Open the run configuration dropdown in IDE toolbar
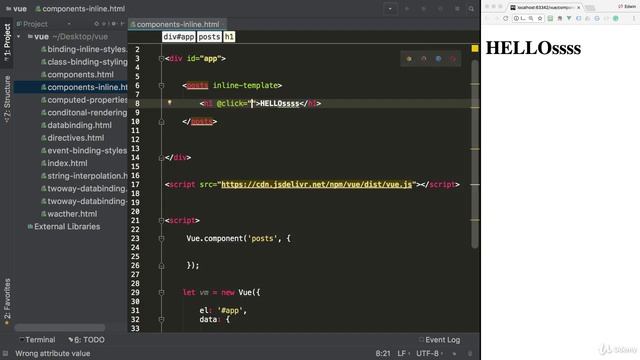 click(390, 9)
